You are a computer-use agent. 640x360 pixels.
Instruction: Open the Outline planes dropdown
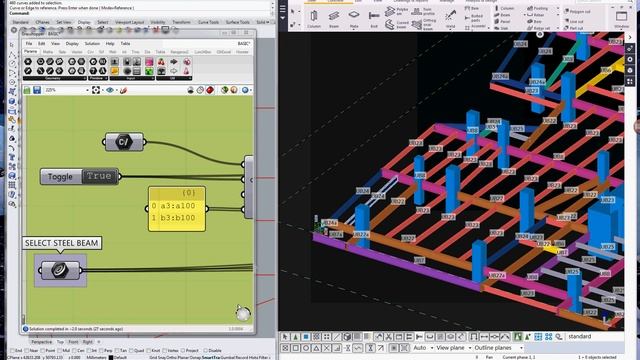[498, 348]
